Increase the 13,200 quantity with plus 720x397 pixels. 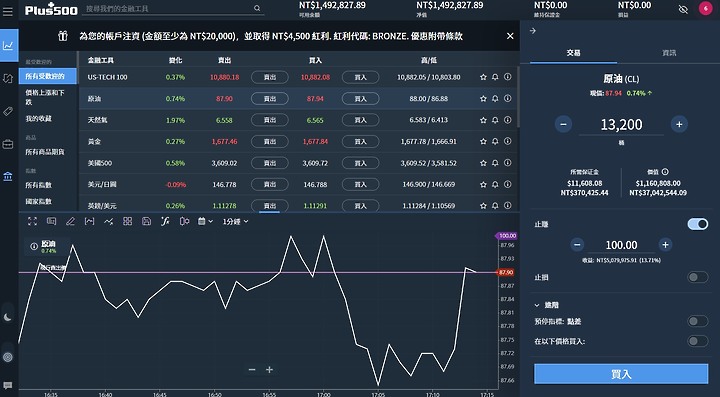(679, 124)
